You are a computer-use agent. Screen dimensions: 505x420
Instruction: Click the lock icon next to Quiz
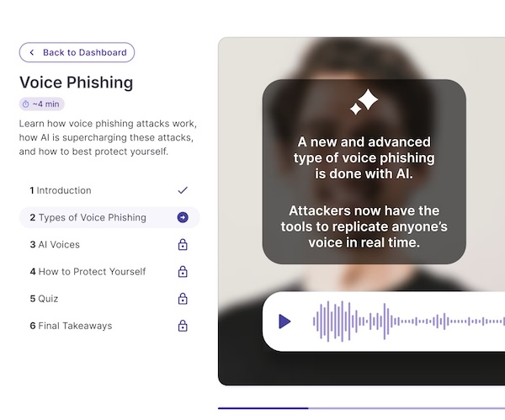coord(183,299)
